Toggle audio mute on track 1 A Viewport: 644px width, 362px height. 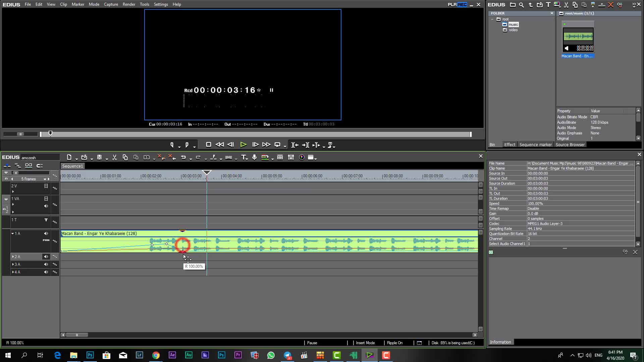pos(46,234)
